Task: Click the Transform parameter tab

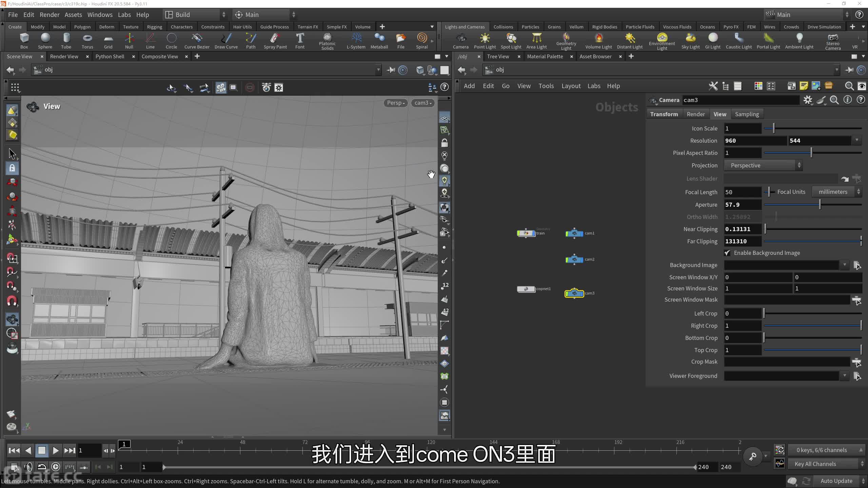Action: point(664,114)
